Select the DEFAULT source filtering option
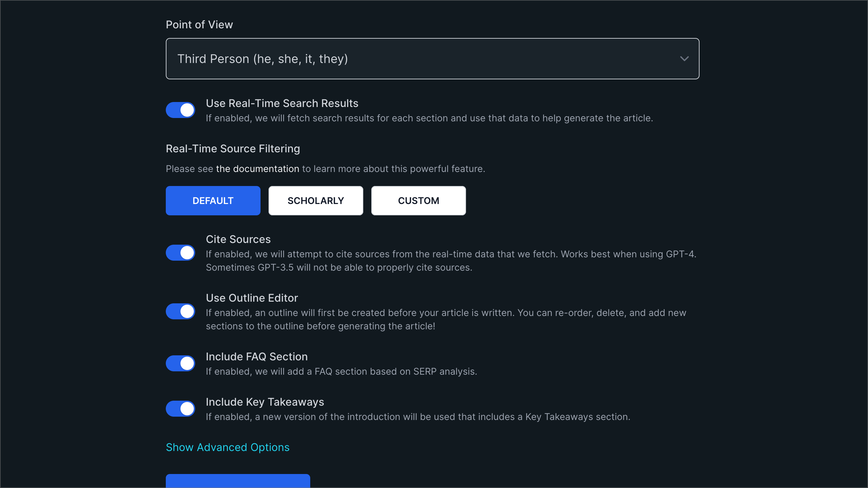The height and width of the screenshot is (488, 868). 213,201
